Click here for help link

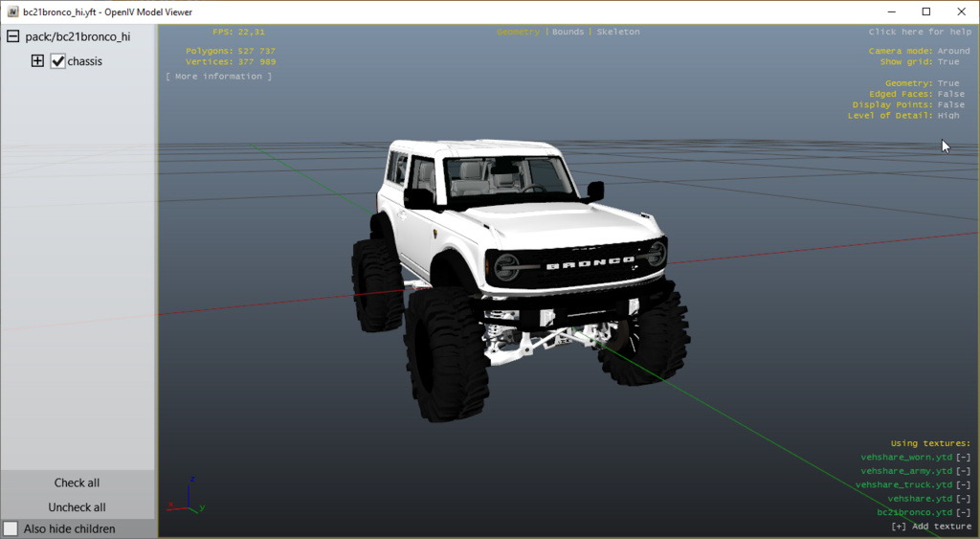(x=920, y=32)
